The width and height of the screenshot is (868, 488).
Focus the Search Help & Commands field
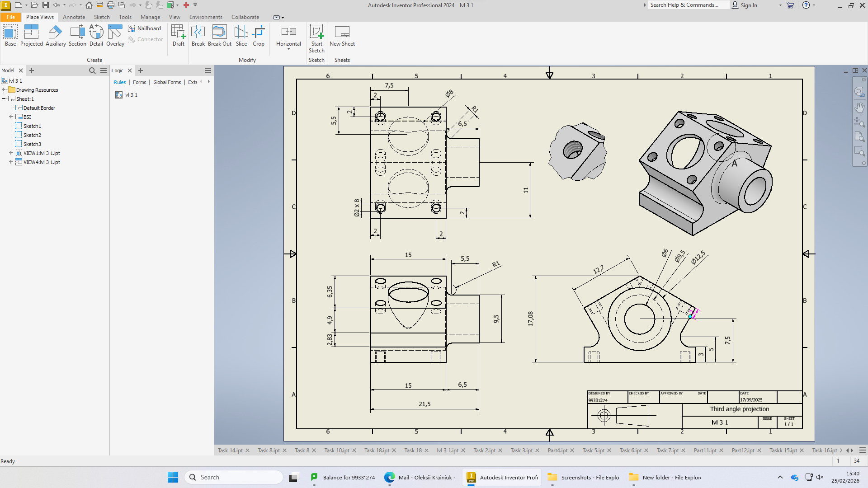coord(689,5)
